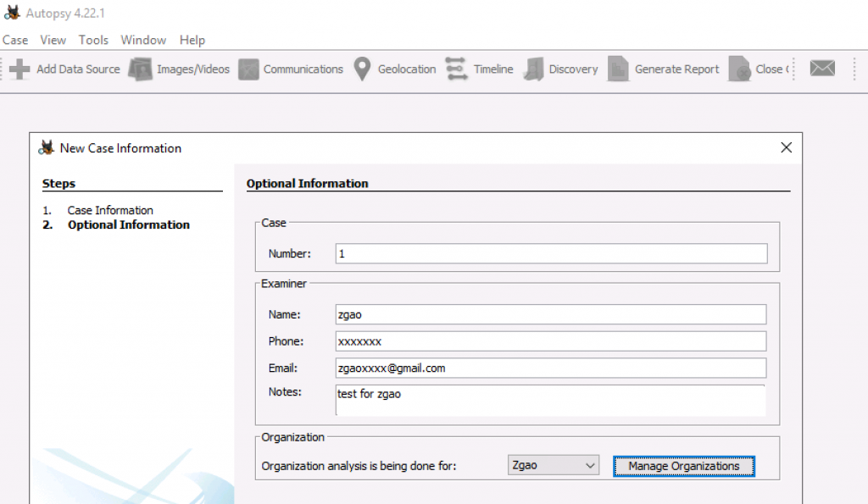Open the Case menu
This screenshot has width=868, height=504.
tap(15, 40)
